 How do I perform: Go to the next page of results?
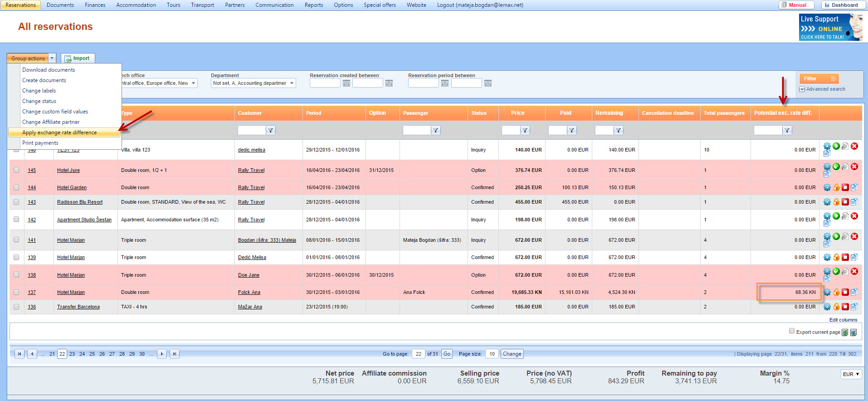(x=162, y=354)
